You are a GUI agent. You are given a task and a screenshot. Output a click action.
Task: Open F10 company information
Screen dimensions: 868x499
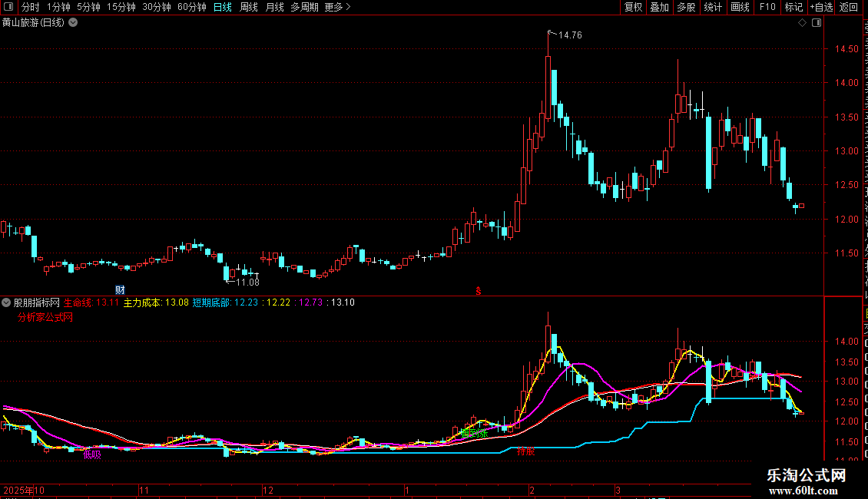click(x=767, y=7)
